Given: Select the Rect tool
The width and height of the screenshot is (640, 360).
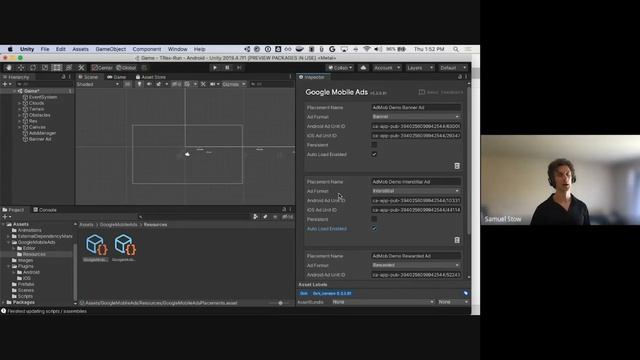Looking at the screenshot, I should point(57,68).
